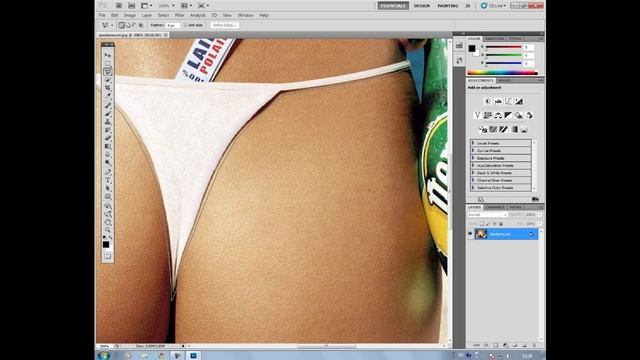This screenshot has height=360, width=640.
Task: Add a Curves adjustment
Action: pyautogui.click(x=508, y=101)
